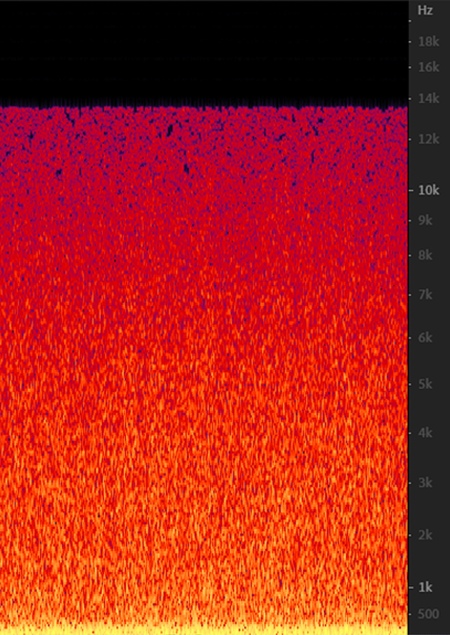Click the 8k frequency scale label
This screenshot has height=635, width=450.
tap(427, 255)
